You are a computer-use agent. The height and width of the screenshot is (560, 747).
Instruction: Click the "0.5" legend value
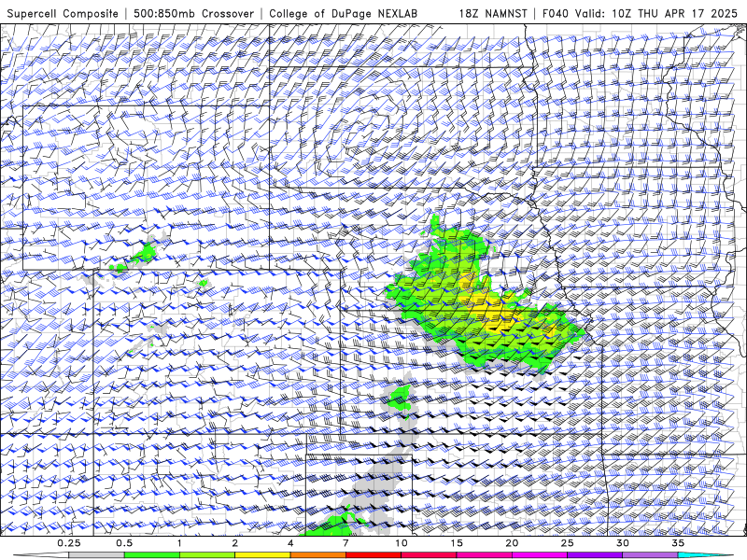click(124, 543)
